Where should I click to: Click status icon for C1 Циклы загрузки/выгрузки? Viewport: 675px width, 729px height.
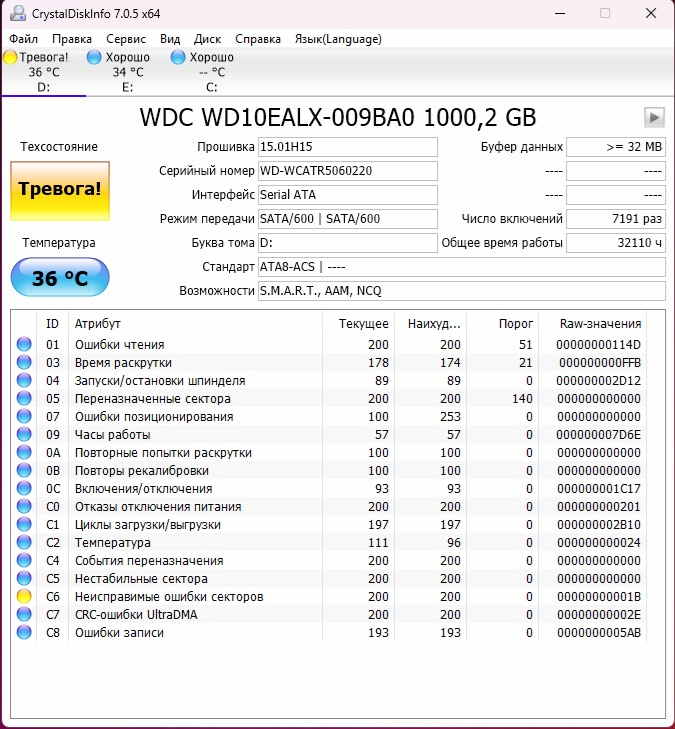point(24,524)
